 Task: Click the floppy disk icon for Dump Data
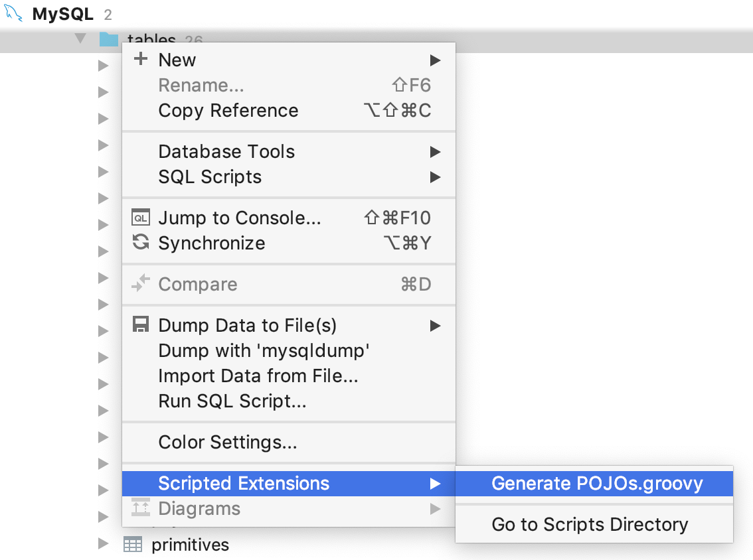tap(140, 325)
